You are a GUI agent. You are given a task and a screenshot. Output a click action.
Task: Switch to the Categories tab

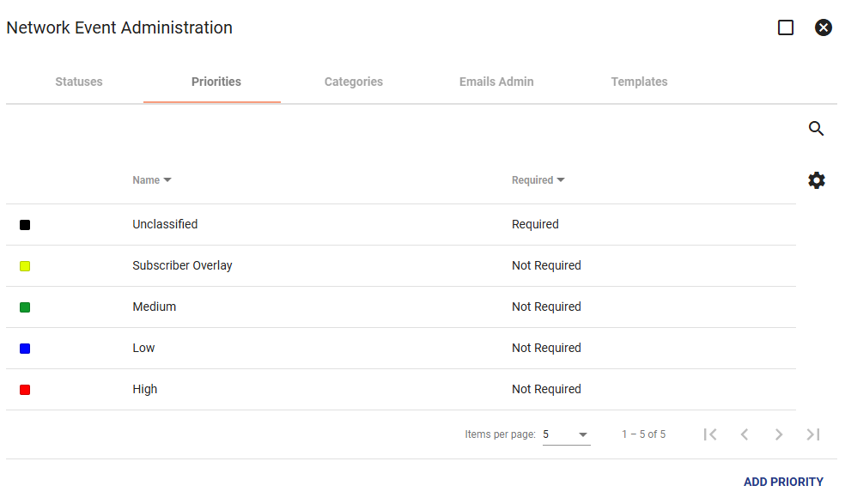pos(354,82)
